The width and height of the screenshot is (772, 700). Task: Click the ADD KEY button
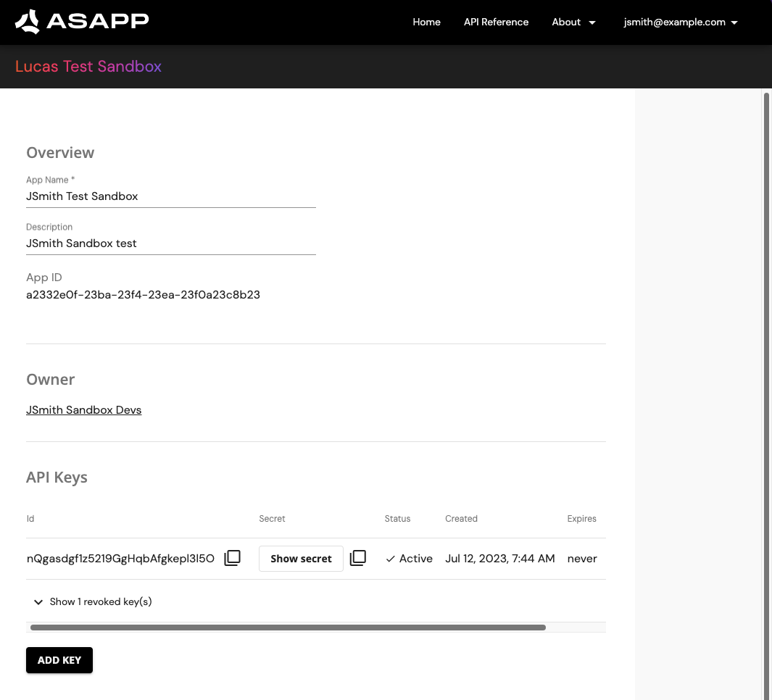point(59,660)
